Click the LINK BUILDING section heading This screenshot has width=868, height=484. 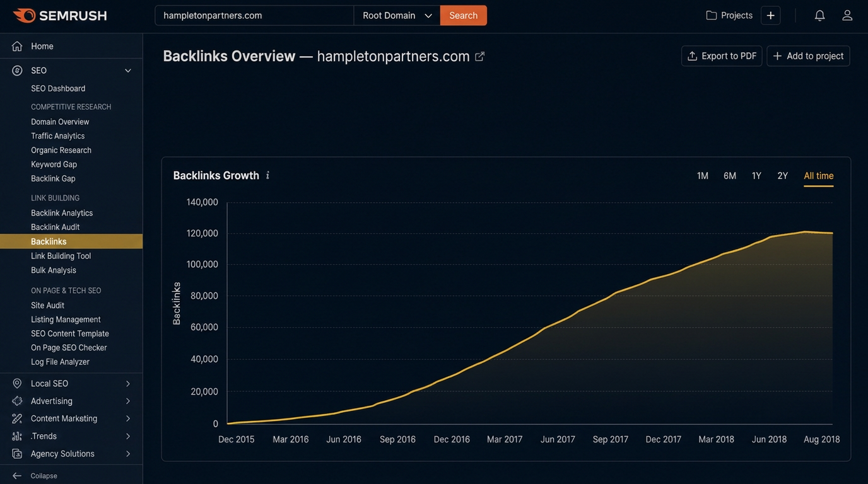pyautogui.click(x=56, y=199)
